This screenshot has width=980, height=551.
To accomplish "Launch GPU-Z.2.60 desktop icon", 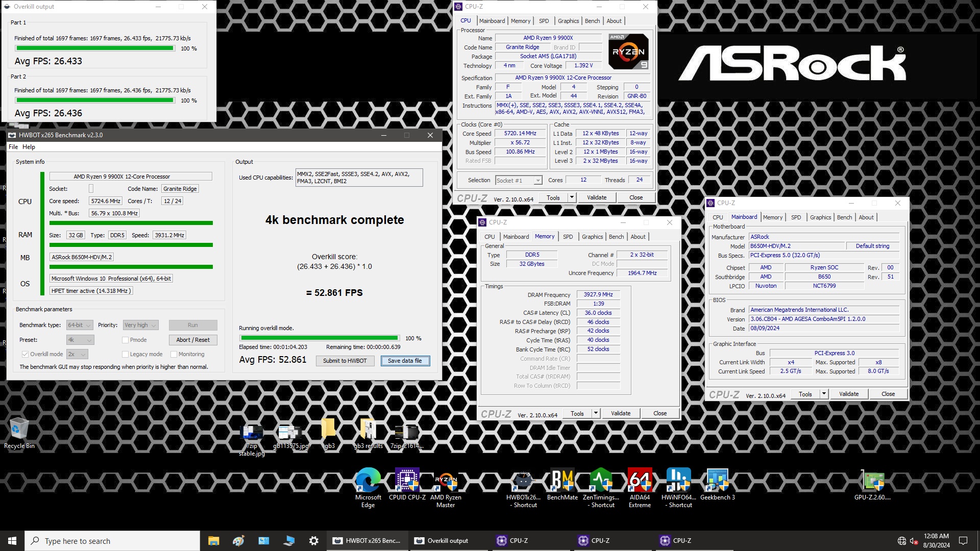I will click(x=872, y=484).
